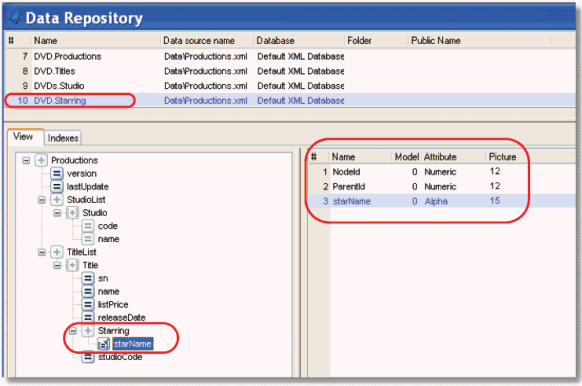Open the View tab
582x386 pixels.
click(x=23, y=137)
